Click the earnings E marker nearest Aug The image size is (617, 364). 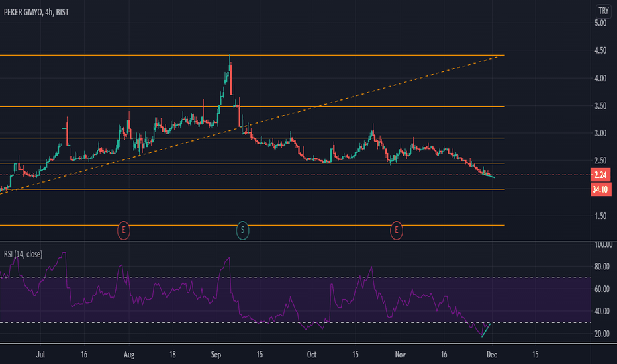pyautogui.click(x=124, y=230)
